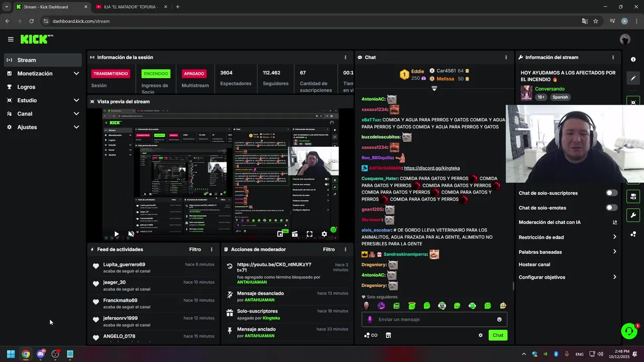644x362 pixels.
Task: Focus the Enviar un mensaje input
Action: coord(434,319)
